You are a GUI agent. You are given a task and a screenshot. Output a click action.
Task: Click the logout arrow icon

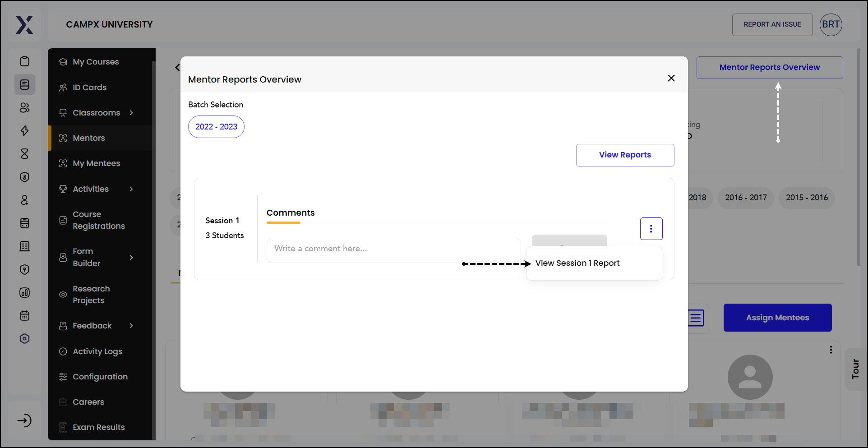tap(25, 420)
